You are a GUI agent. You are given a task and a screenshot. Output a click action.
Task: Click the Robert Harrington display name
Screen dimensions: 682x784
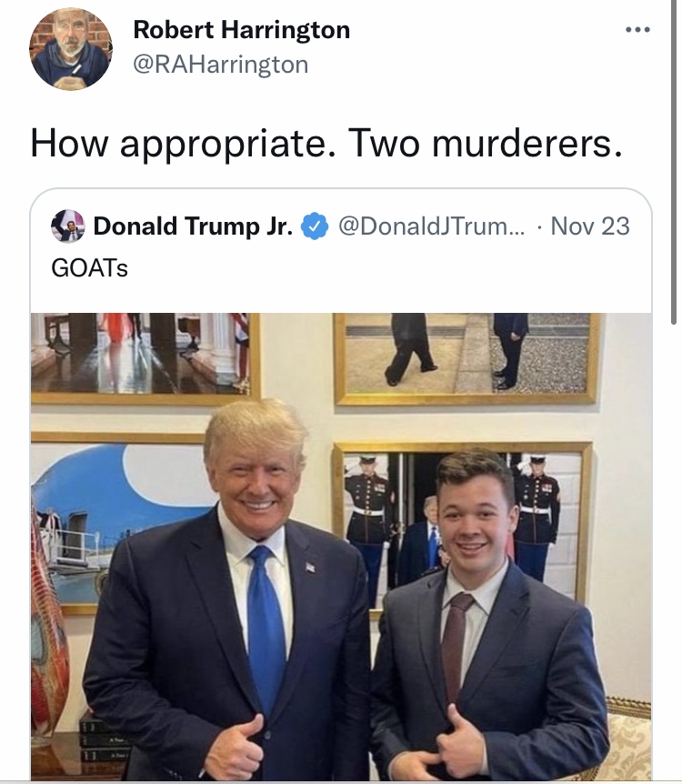coord(242,29)
